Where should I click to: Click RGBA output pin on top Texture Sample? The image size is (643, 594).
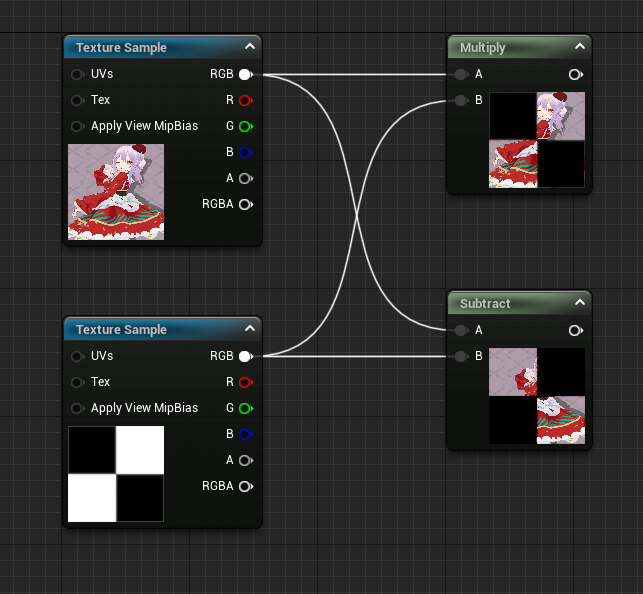tap(246, 204)
